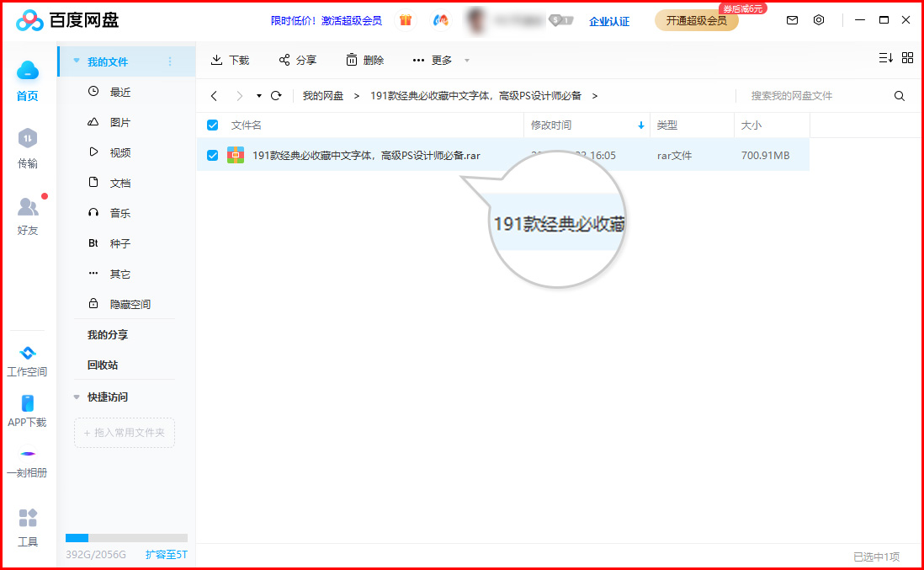Image resolution: width=924 pixels, height=570 pixels.
Task: Open 视频 videos category
Action: point(120,152)
